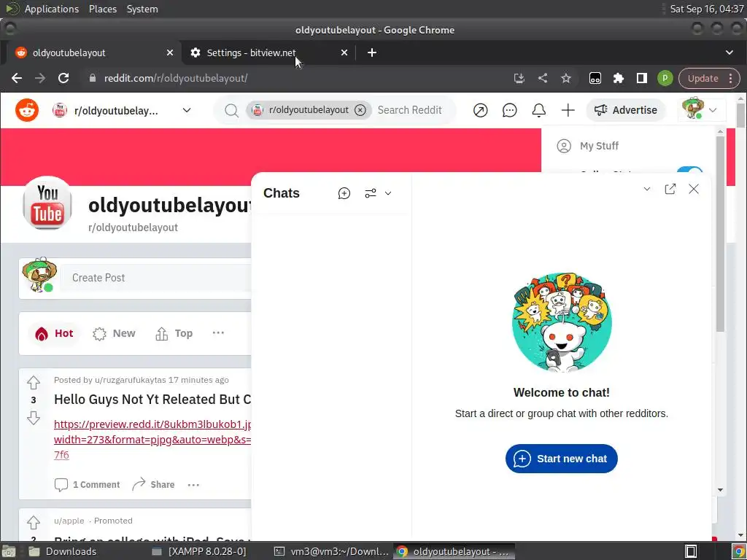Start a new chat via Chats header icon

344,193
